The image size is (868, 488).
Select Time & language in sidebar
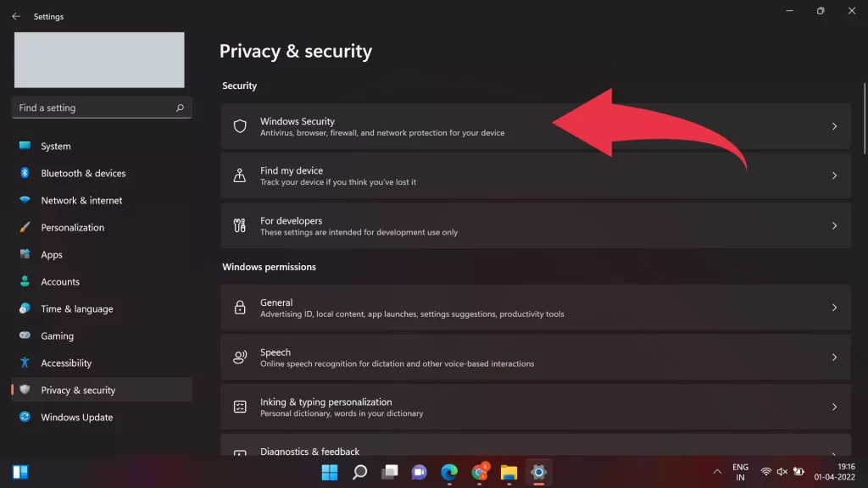click(x=102, y=308)
